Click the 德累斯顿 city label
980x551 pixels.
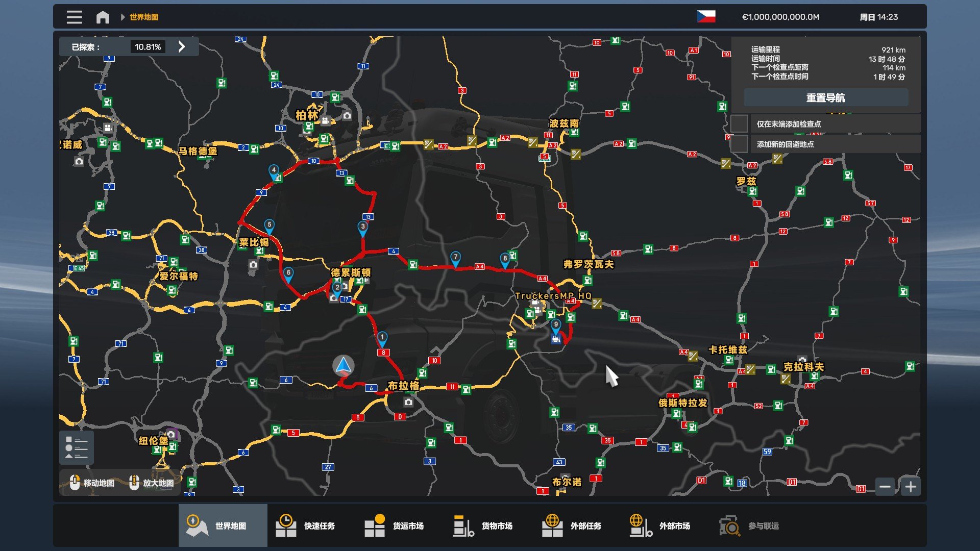pos(351,273)
